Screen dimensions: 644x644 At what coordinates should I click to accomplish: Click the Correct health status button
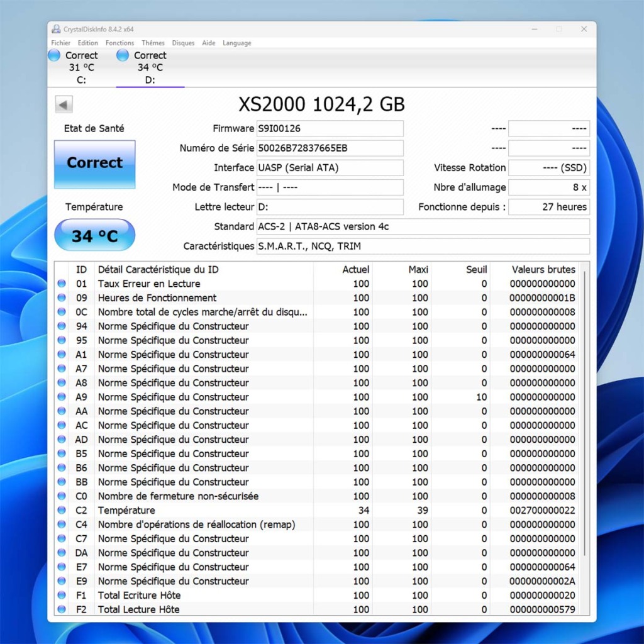pos(94,164)
